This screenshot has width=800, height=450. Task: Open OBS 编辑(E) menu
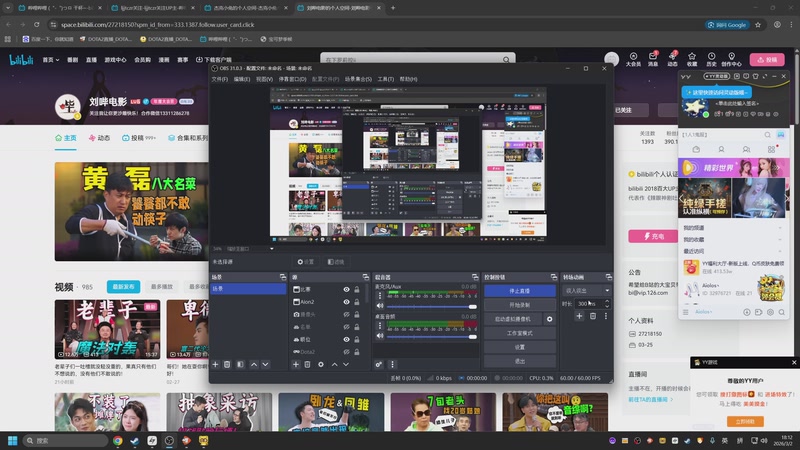[x=242, y=79]
